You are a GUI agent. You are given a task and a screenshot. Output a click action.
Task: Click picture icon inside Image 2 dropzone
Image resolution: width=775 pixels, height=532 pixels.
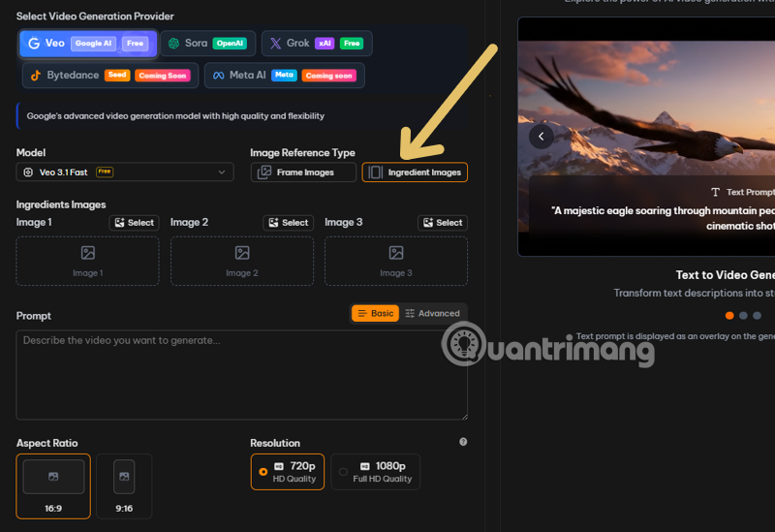point(242,253)
